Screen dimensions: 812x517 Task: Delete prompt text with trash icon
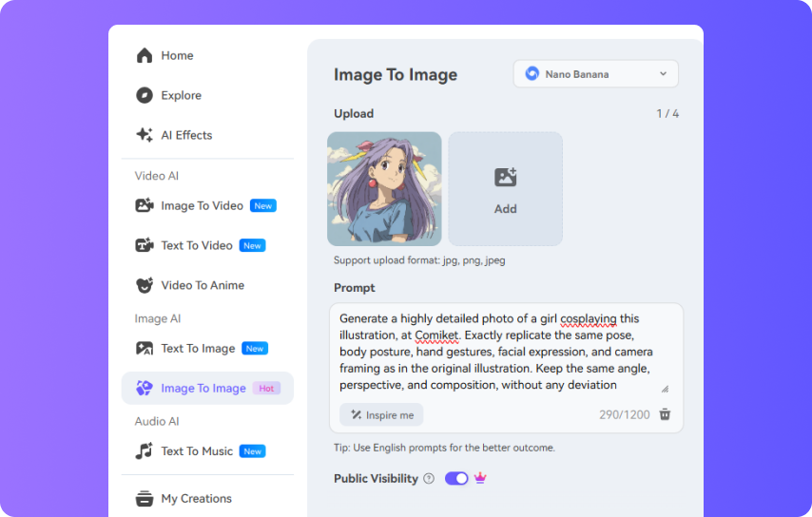point(665,414)
